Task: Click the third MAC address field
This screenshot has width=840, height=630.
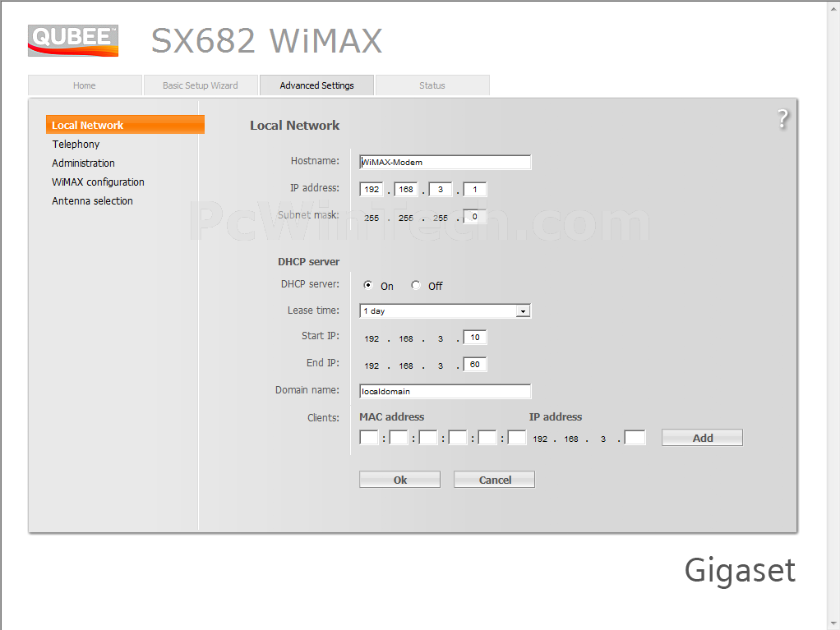Action: (428, 438)
